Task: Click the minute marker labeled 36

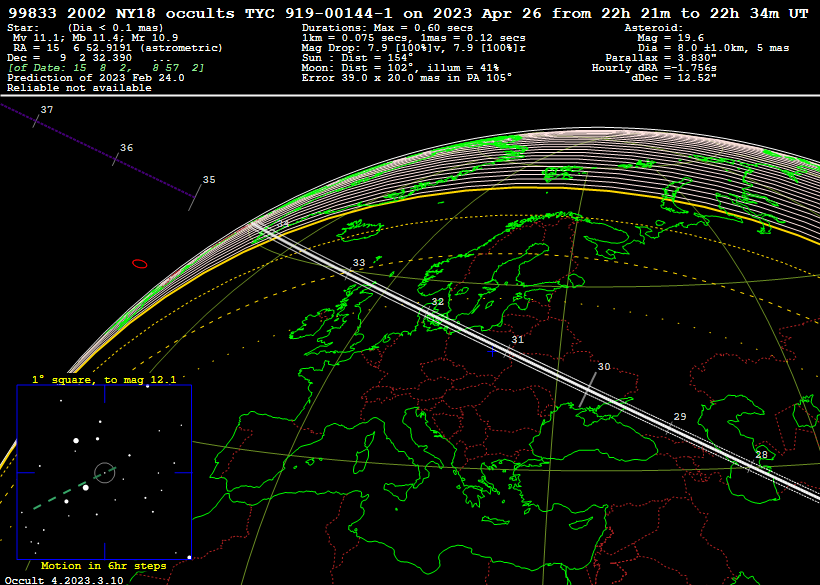Action: point(127,148)
